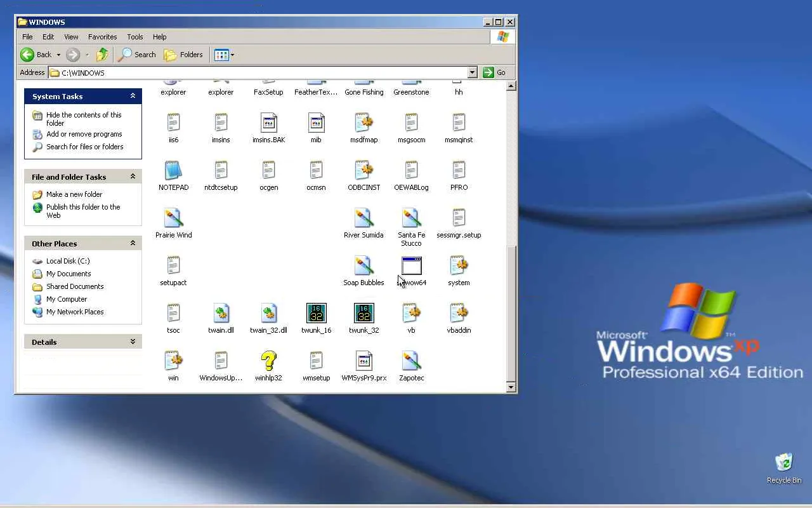Select the wmsetup log file
The width and height of the screenshot is (812, 508).
tap(316, 361)
